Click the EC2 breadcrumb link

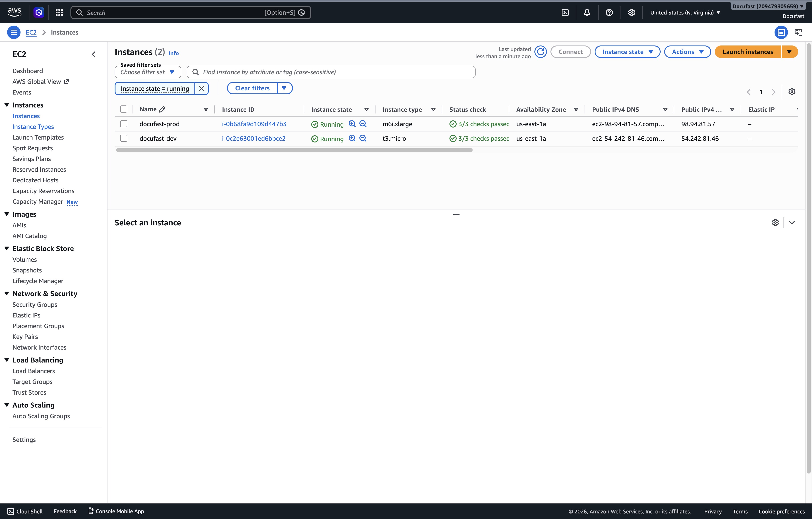click(31, 32)
